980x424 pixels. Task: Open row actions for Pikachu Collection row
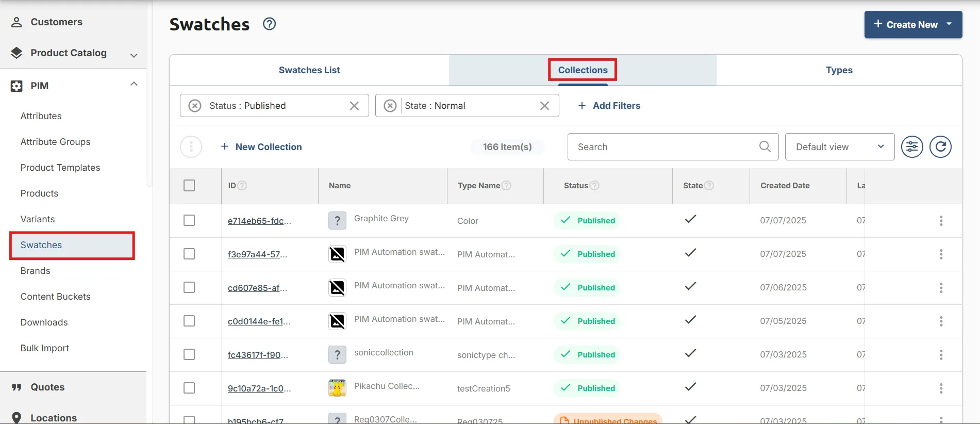pos(941,388)
